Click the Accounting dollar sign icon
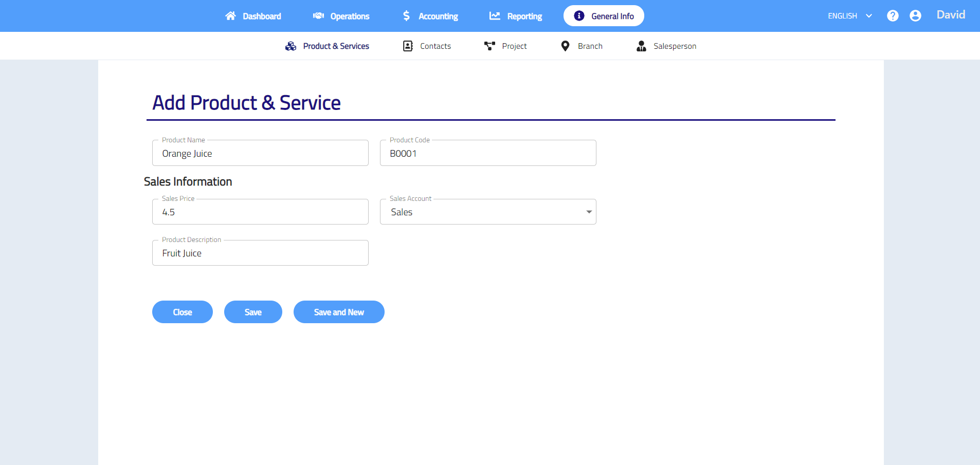The height and width of the screenshot is (465, 980). point(406,16)
